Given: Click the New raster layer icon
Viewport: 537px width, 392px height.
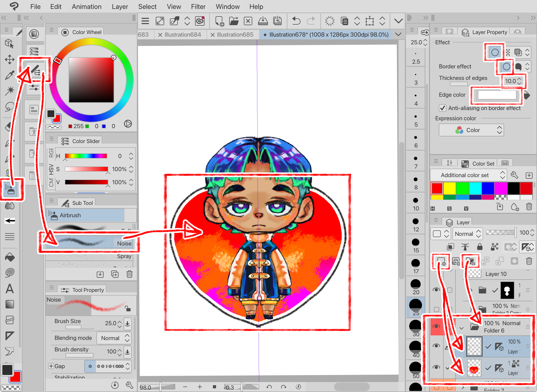Looking at the screenshot, I should [441, 261].
